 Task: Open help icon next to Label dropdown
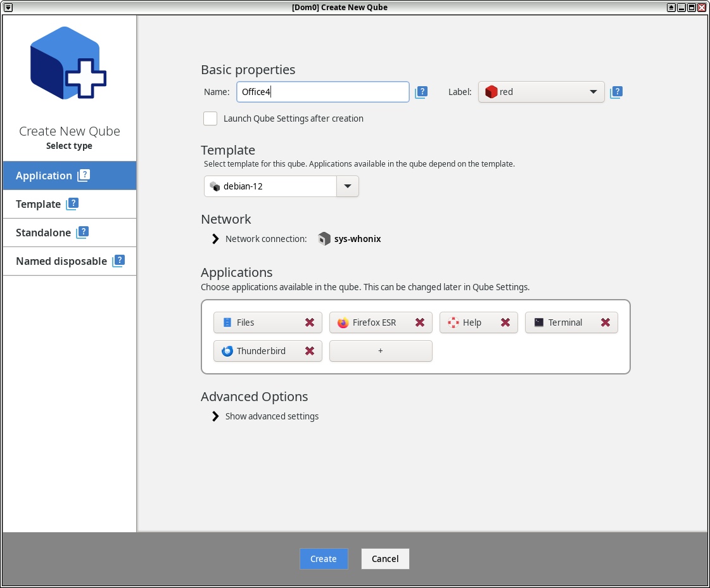616,92
